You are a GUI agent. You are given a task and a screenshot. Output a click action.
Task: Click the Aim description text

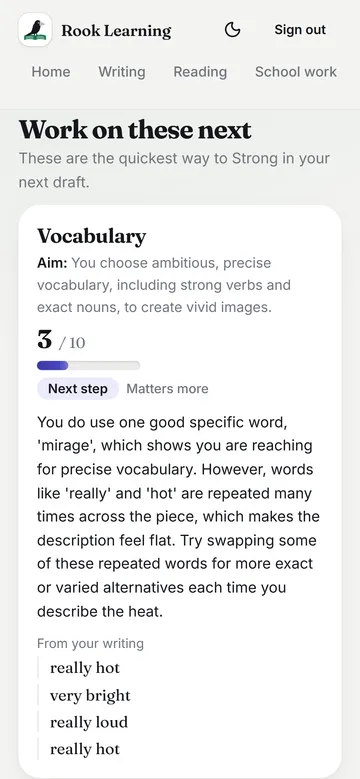164,285
